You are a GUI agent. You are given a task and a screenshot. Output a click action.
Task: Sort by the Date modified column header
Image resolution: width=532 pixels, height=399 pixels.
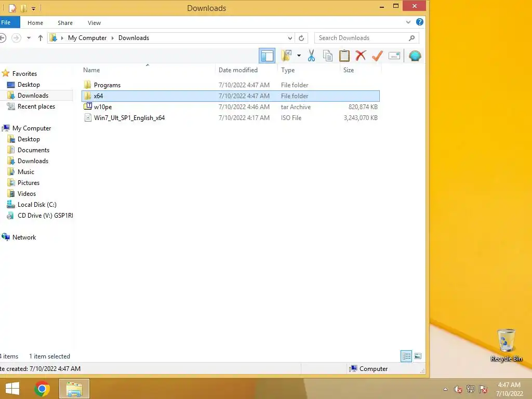(x=238, y=70)
